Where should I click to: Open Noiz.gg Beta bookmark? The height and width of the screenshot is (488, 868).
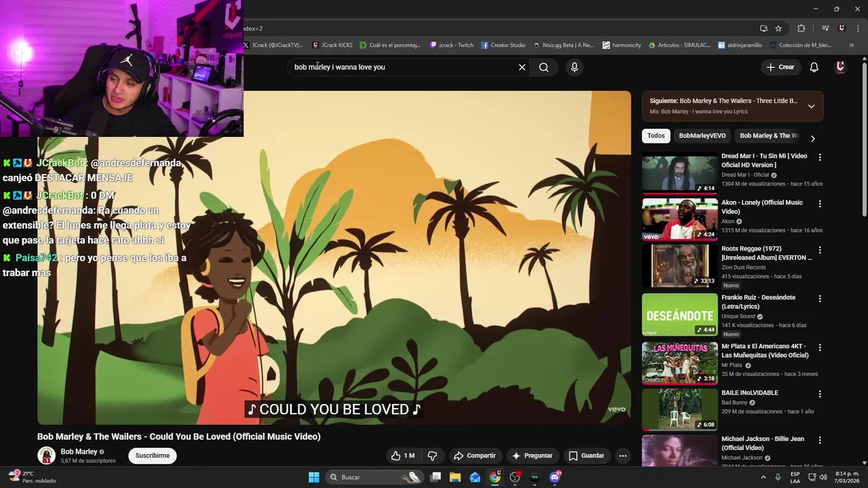tap(564, 45)
